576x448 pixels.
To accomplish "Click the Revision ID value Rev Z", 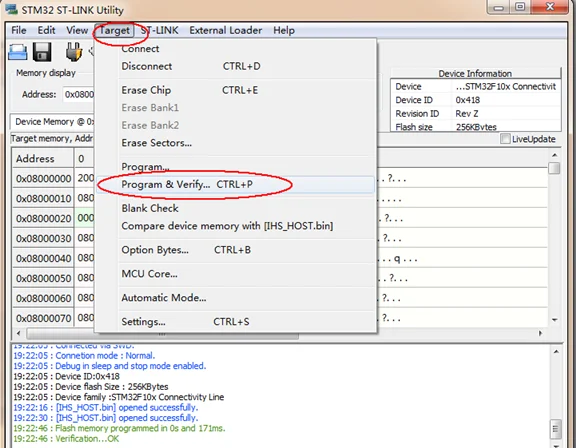I will (467, 113).
